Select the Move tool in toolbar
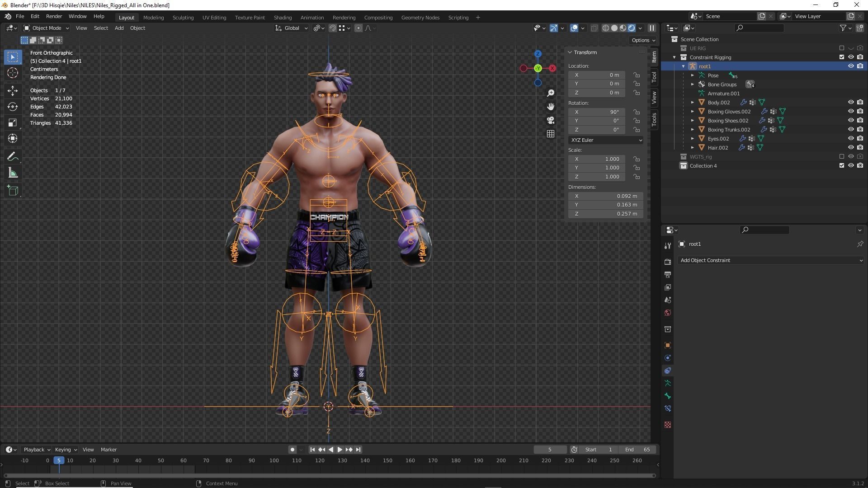This screenshot has height=488, width=868. point(13,90)
